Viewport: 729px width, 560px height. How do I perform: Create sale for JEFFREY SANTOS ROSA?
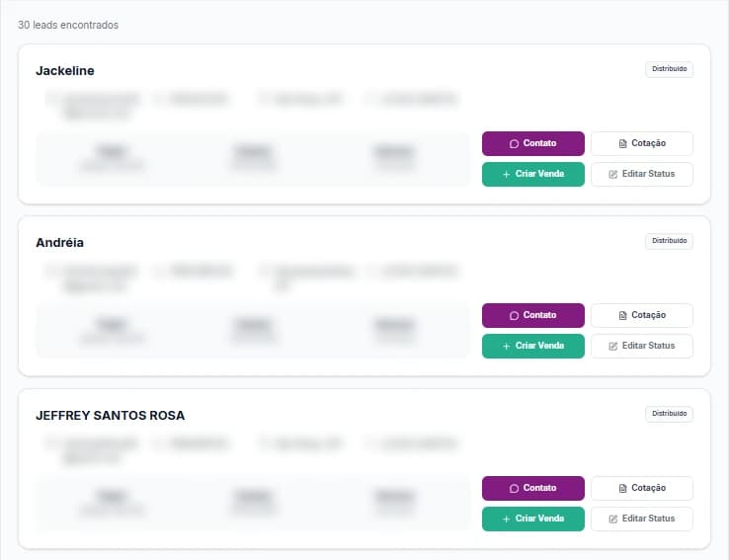click(533, 519)
